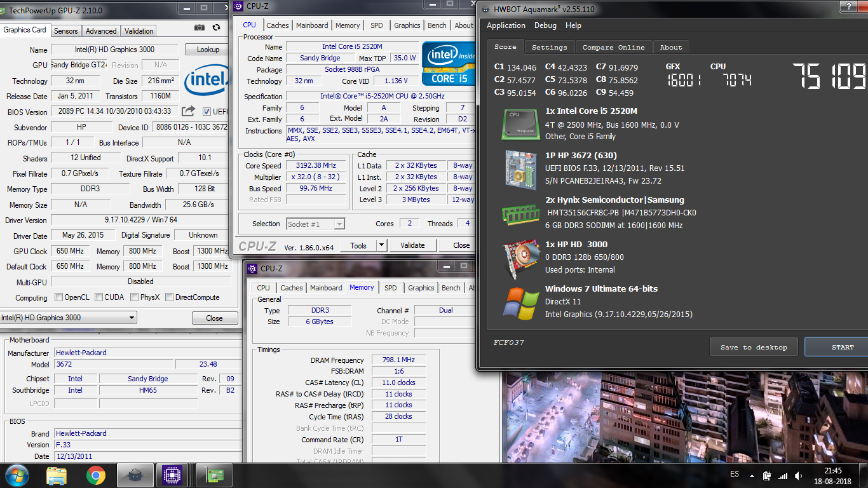Click the Lookup button in GPU-Z
The image size is (868, 488).
pos(208,50)
